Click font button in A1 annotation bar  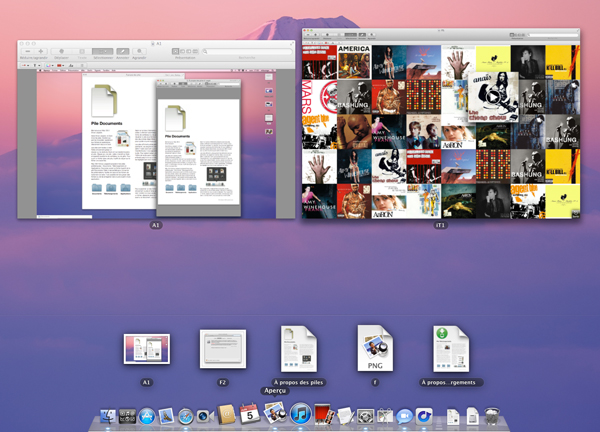coord(71,65)
